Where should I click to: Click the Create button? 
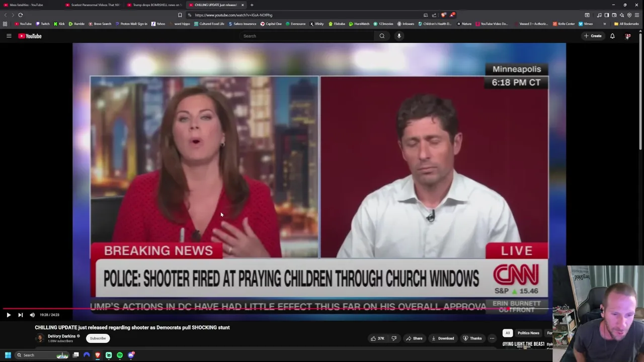pyautogui.click(x=593, y=36)
